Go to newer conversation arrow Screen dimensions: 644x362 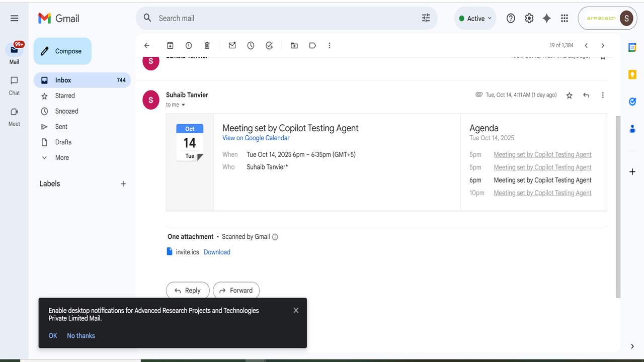click(586, 46)
